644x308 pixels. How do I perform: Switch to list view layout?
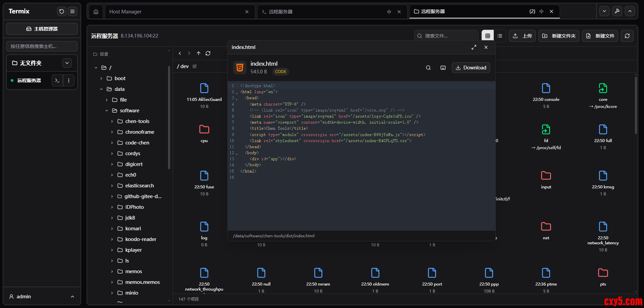pyautogui.click(x=500, y=36)
